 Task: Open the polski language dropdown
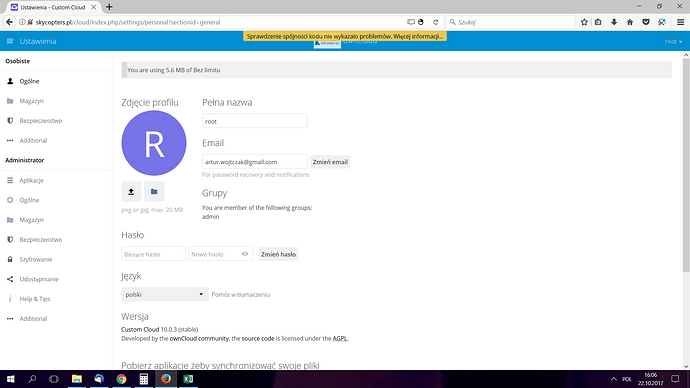pyautogui.click(x=165, y=294)
